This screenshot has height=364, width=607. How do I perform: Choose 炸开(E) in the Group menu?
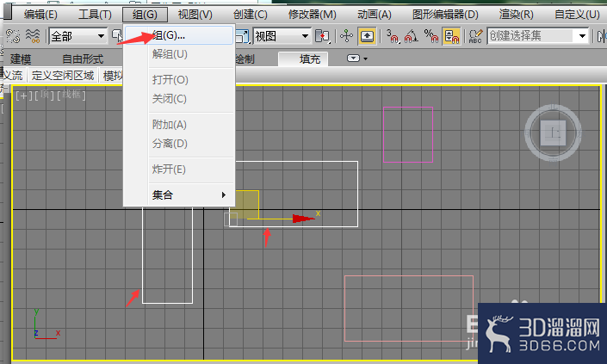pyautogui.click(x=179, y=170)
